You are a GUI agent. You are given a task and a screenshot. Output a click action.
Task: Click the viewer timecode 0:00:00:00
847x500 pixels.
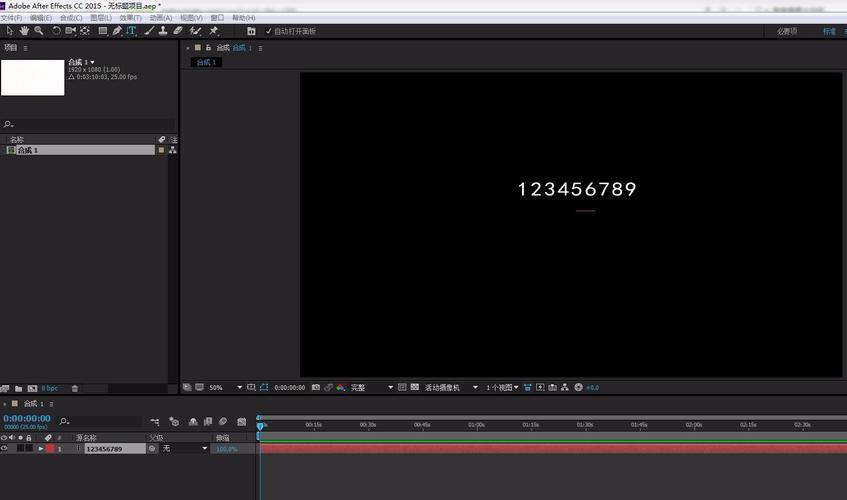(290, 387)
